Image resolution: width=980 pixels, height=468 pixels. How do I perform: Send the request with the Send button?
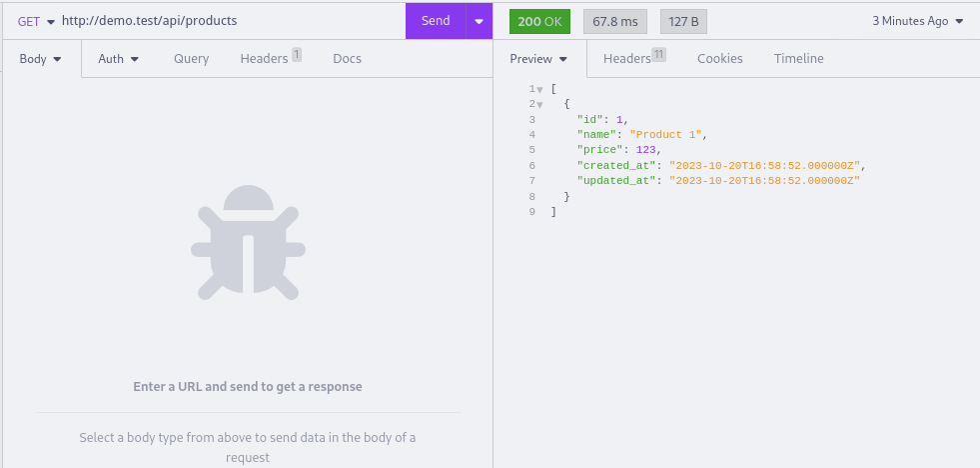click(x=436, y=21)
